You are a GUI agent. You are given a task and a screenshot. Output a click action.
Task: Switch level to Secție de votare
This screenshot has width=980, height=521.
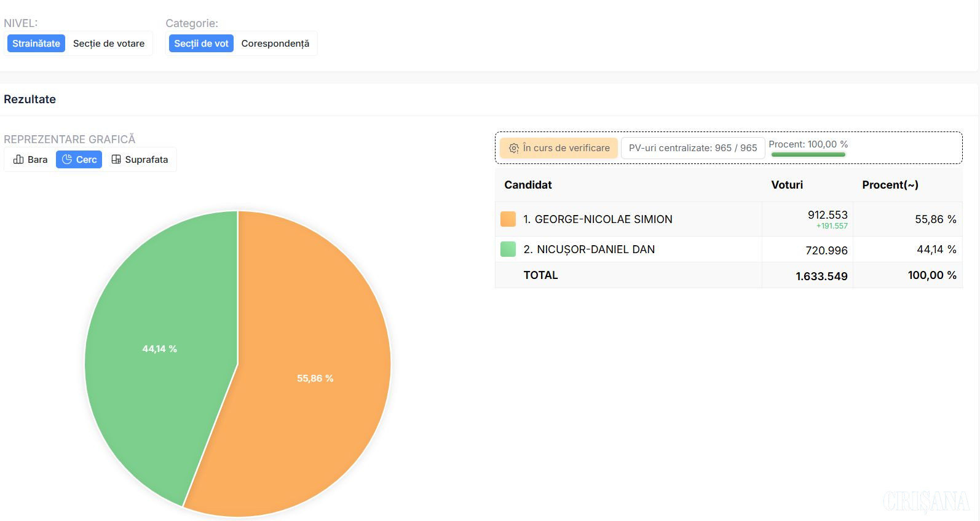tap(109, 44)
